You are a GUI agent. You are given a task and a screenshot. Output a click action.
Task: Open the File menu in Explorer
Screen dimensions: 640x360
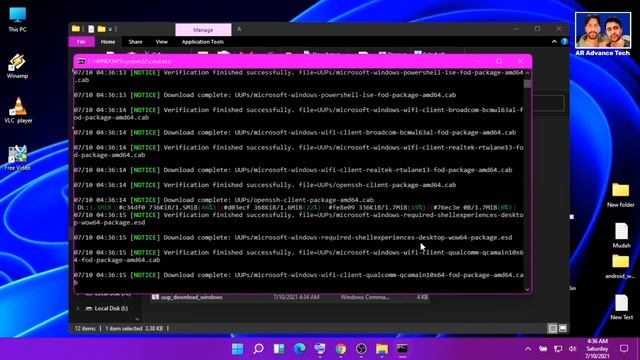point(81,42)
